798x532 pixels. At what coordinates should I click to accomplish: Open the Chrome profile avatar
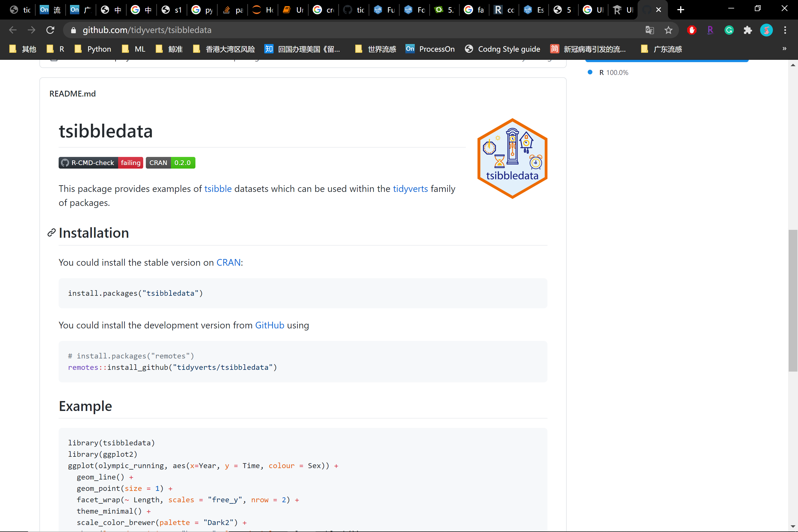pos(766,30)
